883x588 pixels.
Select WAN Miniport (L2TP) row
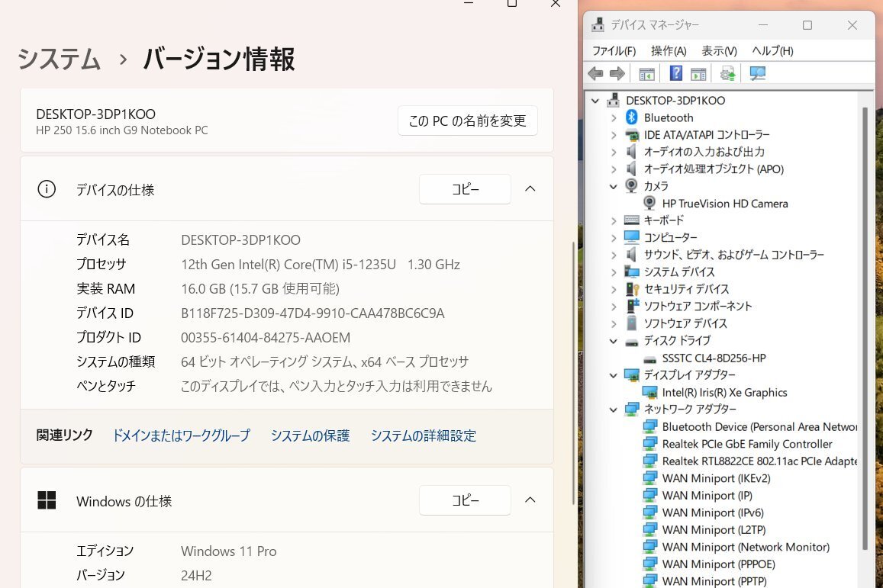(x=714, y=529)
